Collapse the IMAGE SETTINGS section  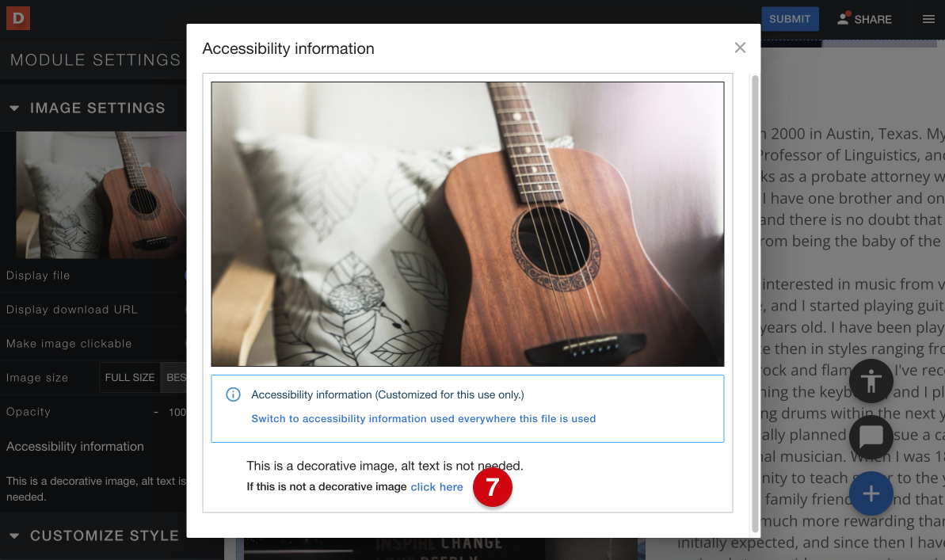coord(14,108)
